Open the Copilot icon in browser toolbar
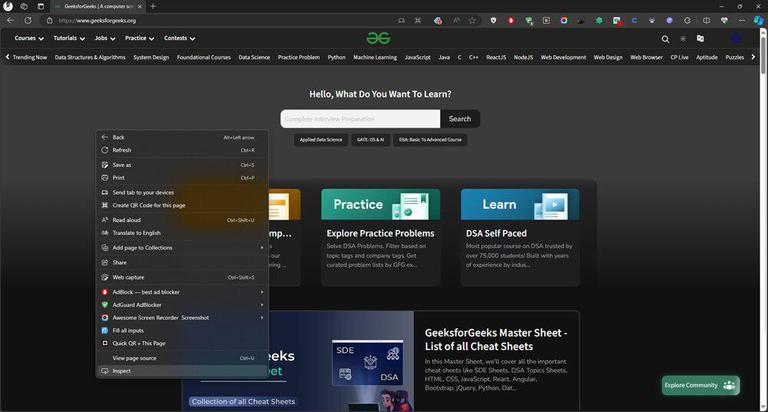Viewport: 768px width, 412px height. (758, 20)
